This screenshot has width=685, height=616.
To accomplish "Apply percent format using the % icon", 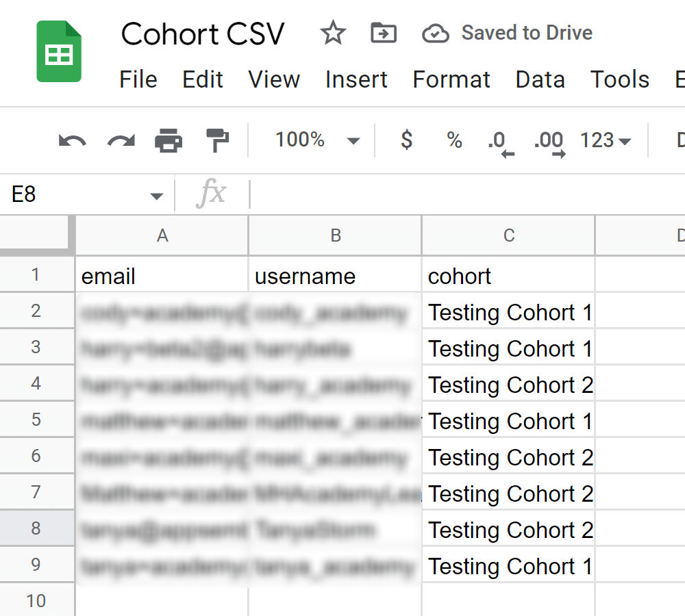I will coord(453,140).
